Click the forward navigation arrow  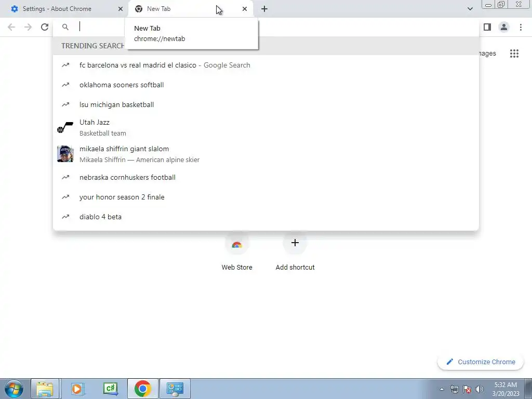[x=28, y=27]
